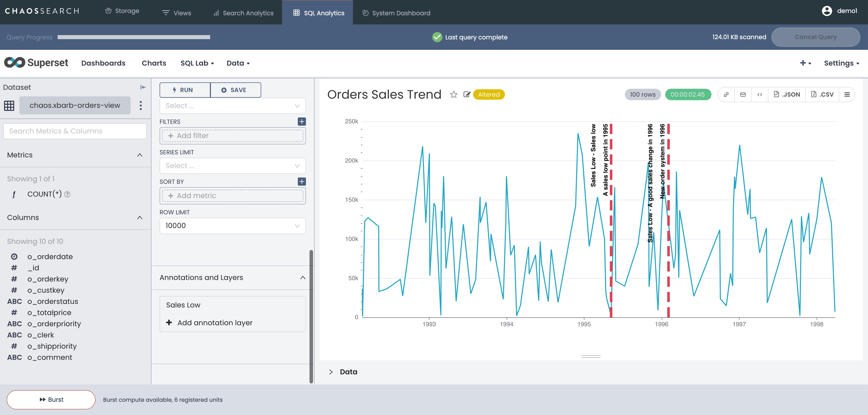The height and width of the screenshot is (415, 868).
Task: Open the Views tab
Action: 177,13
